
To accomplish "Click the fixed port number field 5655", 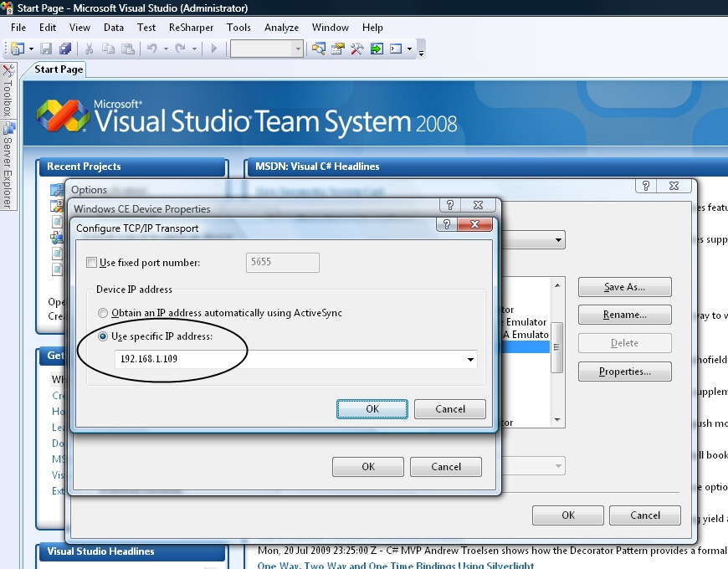I will coord(283,262).
